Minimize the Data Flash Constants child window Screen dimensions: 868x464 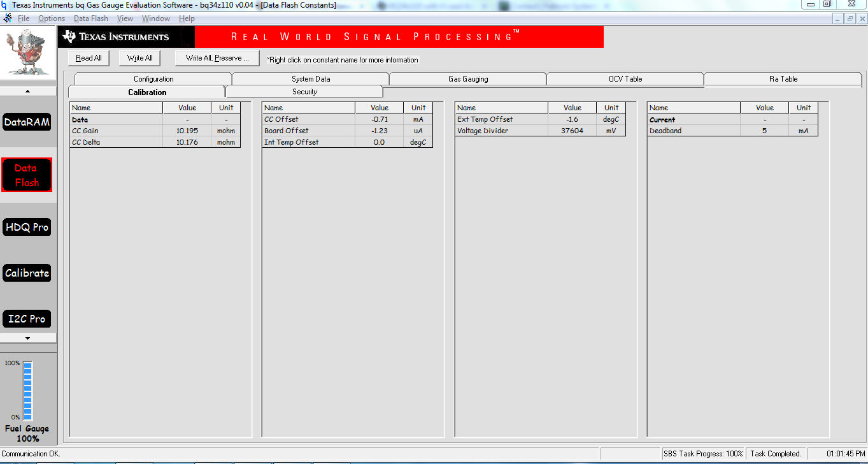[838, 18]
